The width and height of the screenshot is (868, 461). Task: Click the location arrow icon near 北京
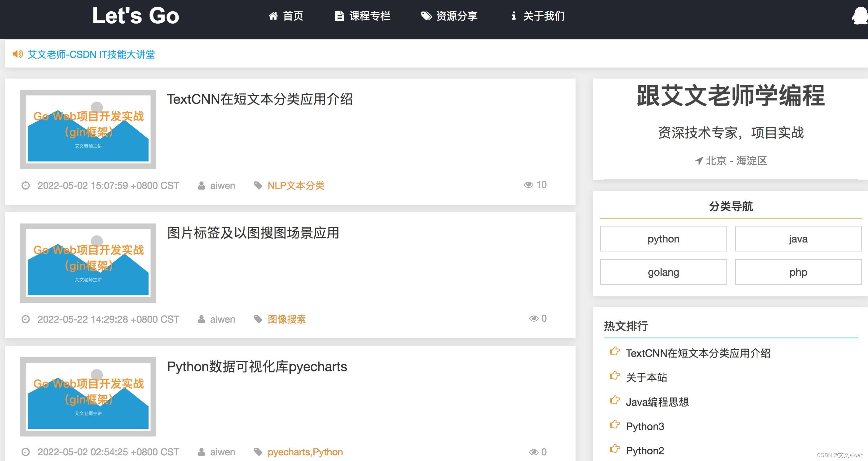click(699, 161)
